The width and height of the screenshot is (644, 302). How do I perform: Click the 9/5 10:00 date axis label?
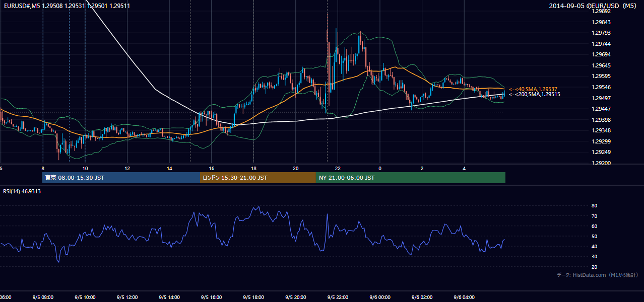(85, 297)
